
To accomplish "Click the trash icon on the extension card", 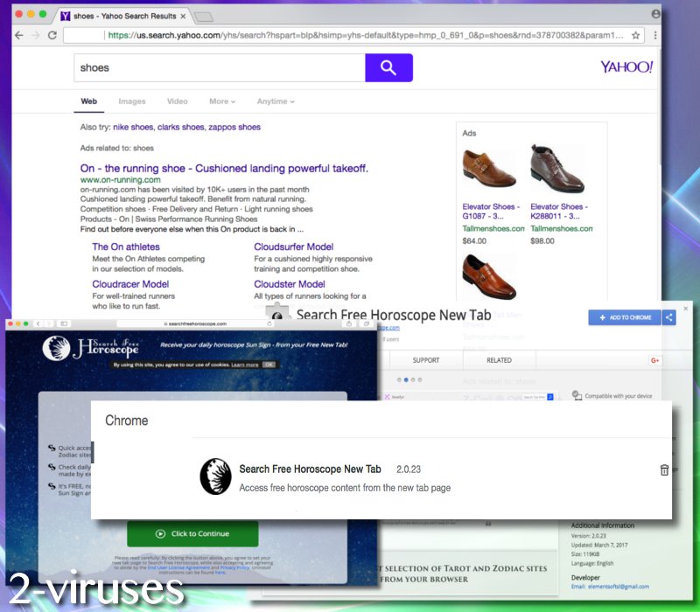I will [664, 469].
